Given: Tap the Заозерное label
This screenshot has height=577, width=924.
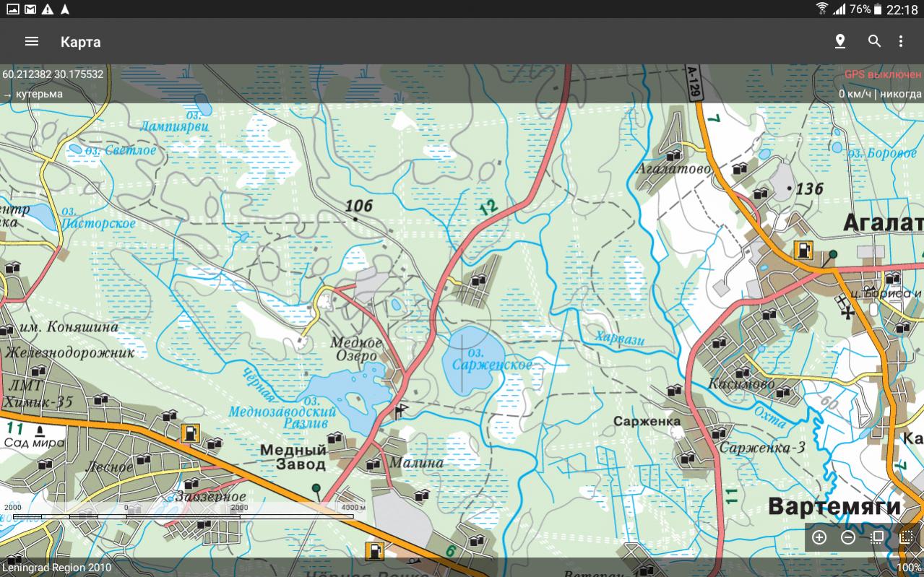Looking at the screenshot, I should tap(211, 496).
